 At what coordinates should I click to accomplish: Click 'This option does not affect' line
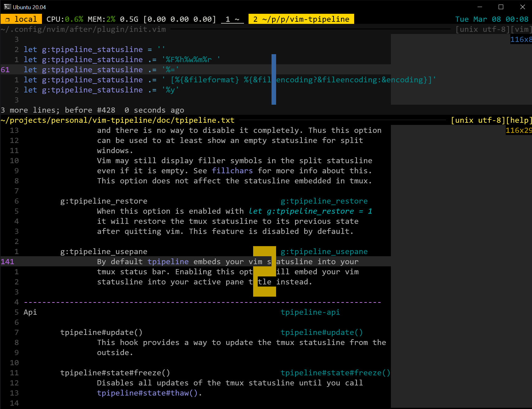234,181
